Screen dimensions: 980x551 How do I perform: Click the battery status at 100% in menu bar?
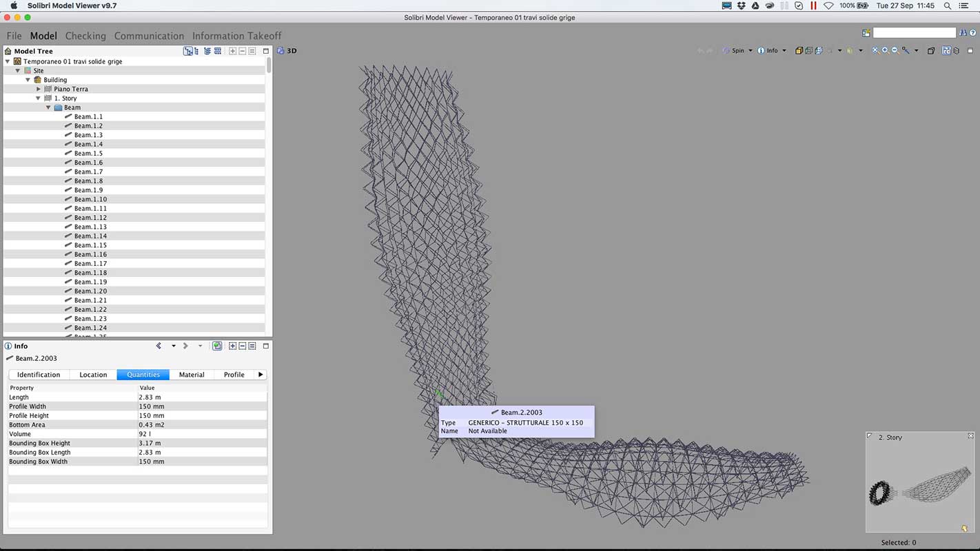pos(849,5)
